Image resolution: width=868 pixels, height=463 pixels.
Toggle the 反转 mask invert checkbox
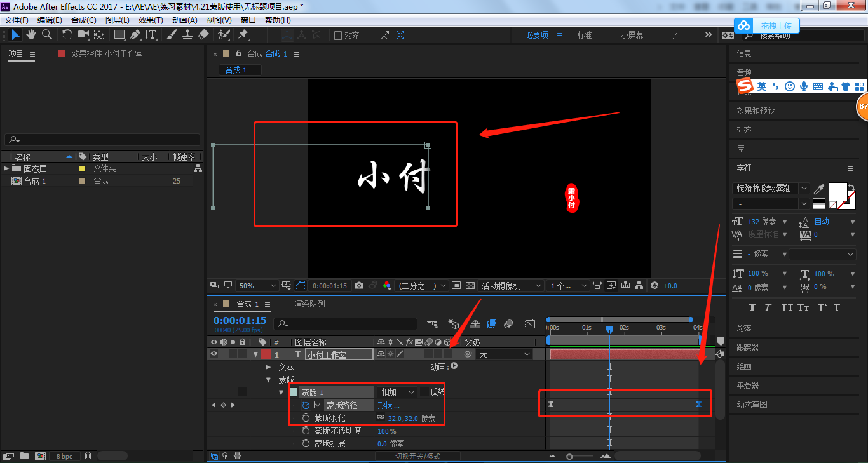click(424, 392)
